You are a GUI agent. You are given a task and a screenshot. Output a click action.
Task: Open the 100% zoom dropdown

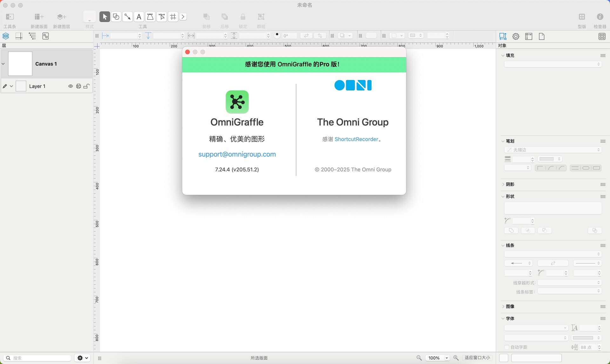437,358
